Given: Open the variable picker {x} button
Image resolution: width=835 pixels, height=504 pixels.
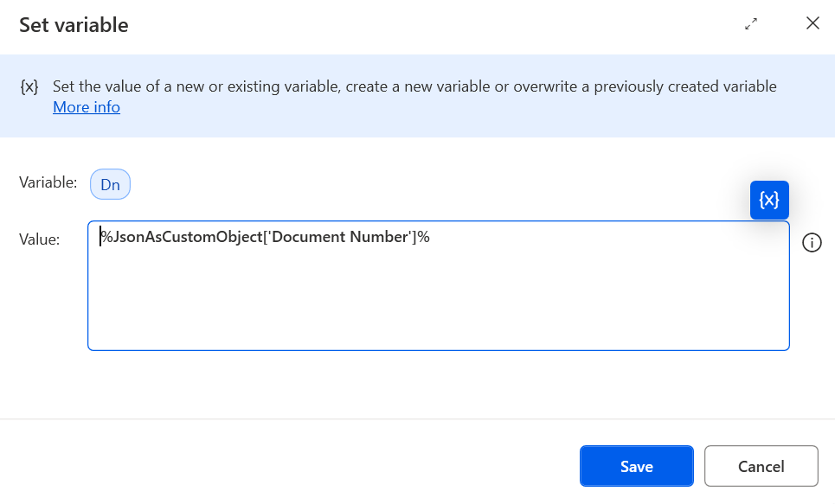Looking at the screenshot, I should [769, 200].
